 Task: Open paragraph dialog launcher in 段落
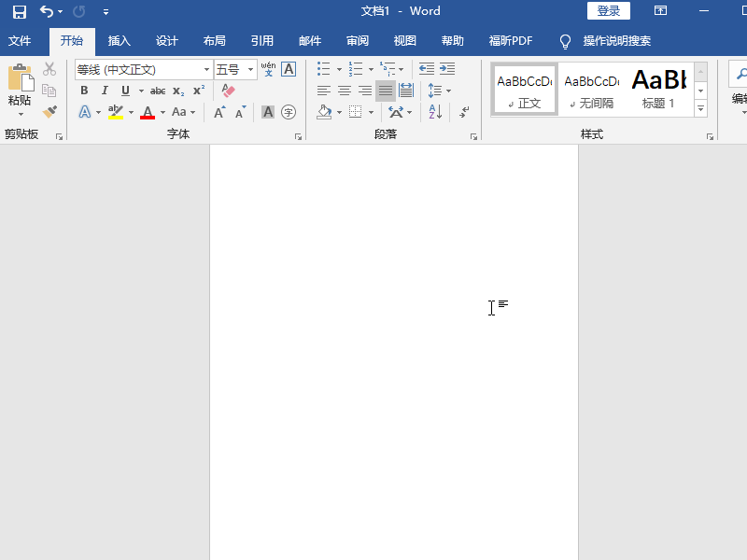[473, 136]
